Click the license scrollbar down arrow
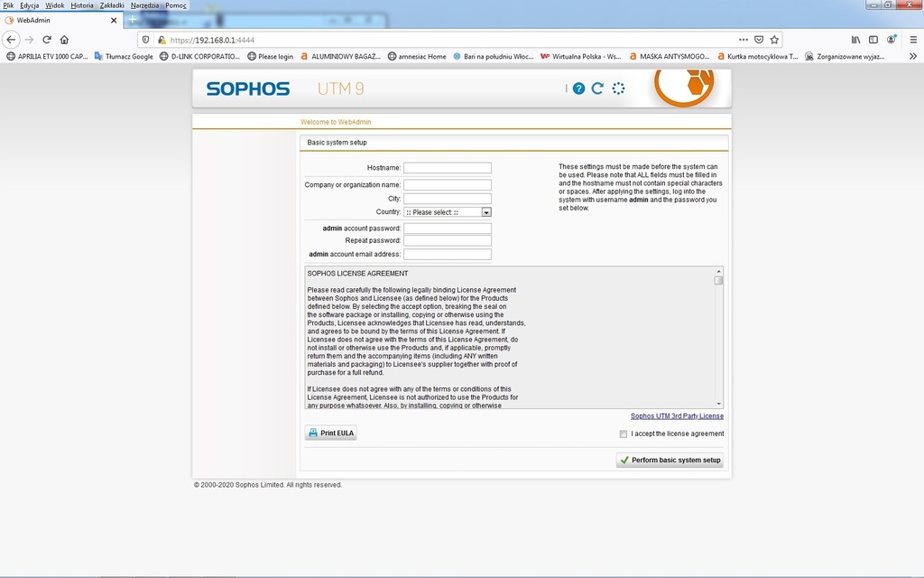The width and height of the screenshot is (924, 578). [x=719, y=404]
